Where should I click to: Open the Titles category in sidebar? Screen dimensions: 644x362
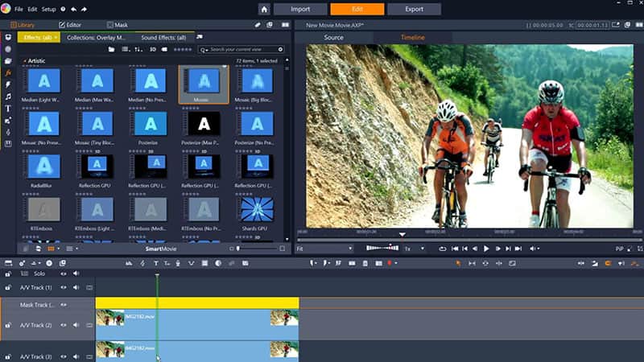click(x=8, y=108)
